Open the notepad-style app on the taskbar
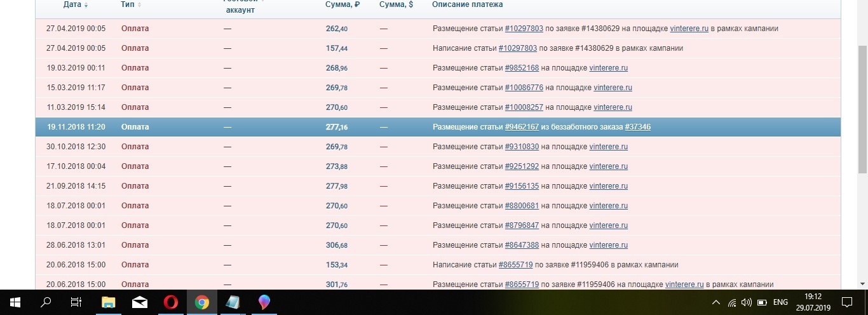 pyautogui.click(x=233, y=302)
